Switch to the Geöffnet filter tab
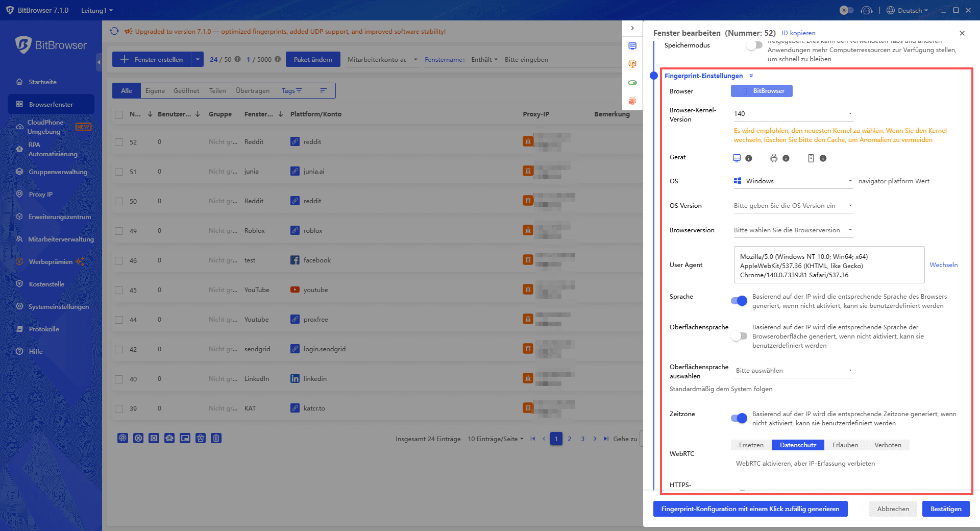The image size is (980, 531). (x=186, y=90)
